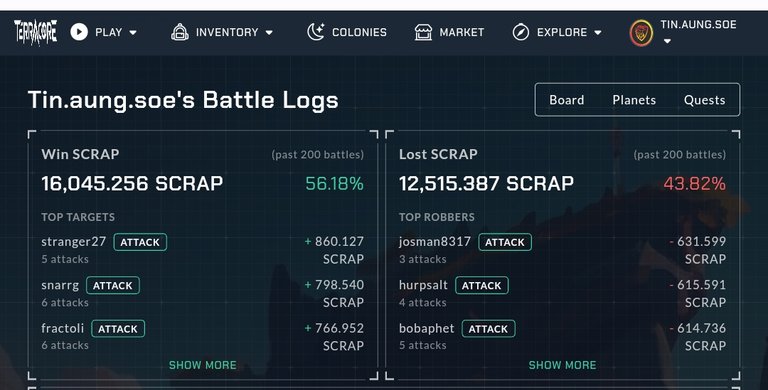The image size is (768, 390).
Task: Click the Explore compass icon
Action: (x=521, y=32)
